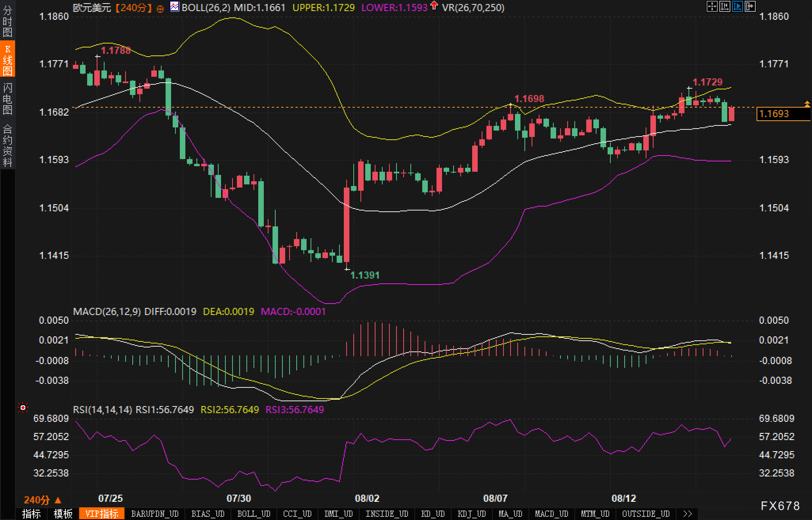
Task: Switch to the 模板 tab
Action: (63, 514)
